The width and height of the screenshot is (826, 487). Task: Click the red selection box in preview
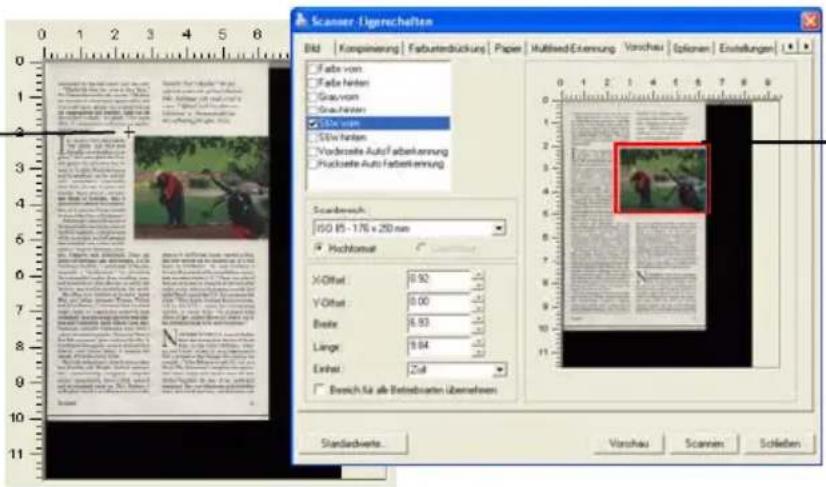point(662,178)
